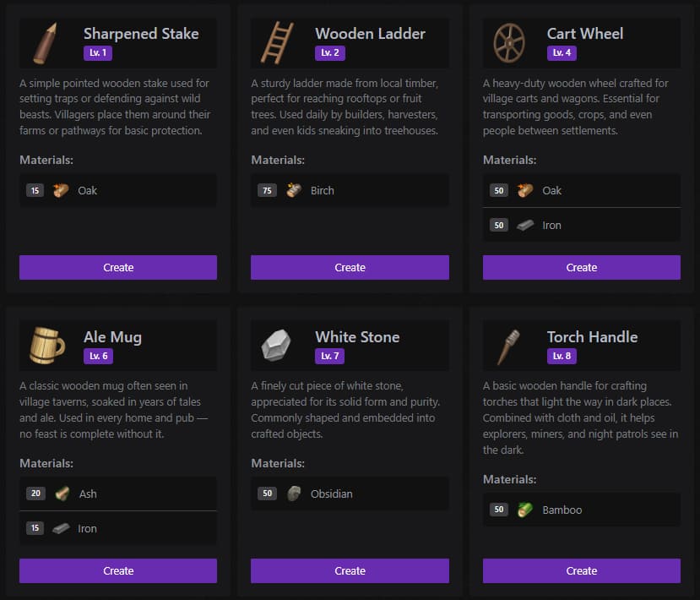700x600 pixels.
Task: Create the Ale Mug
Action: 118,570
